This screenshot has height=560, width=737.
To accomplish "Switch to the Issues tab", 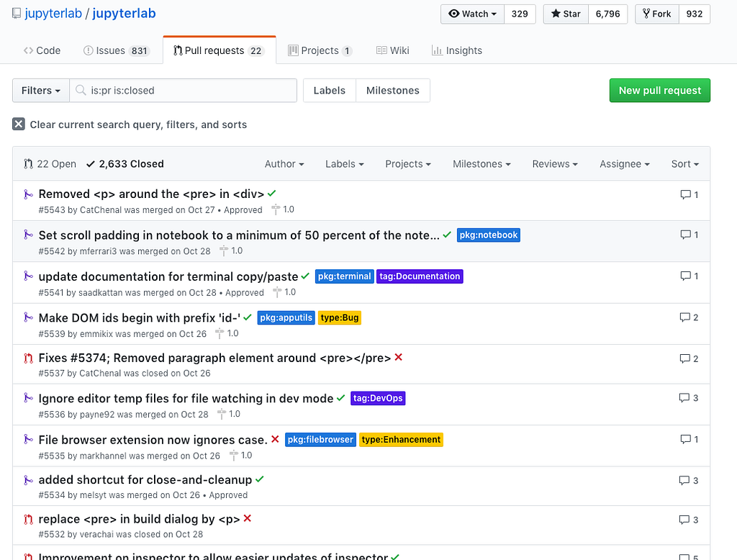I will pyautogui.click(x=116, y=50).
